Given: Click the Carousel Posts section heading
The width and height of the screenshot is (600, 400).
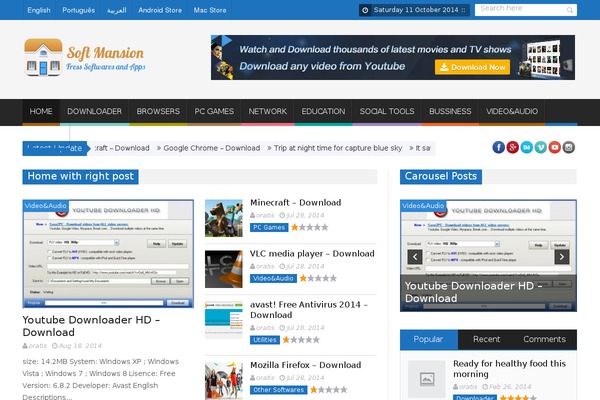Looking at the screenshot, I should point(441,176).
